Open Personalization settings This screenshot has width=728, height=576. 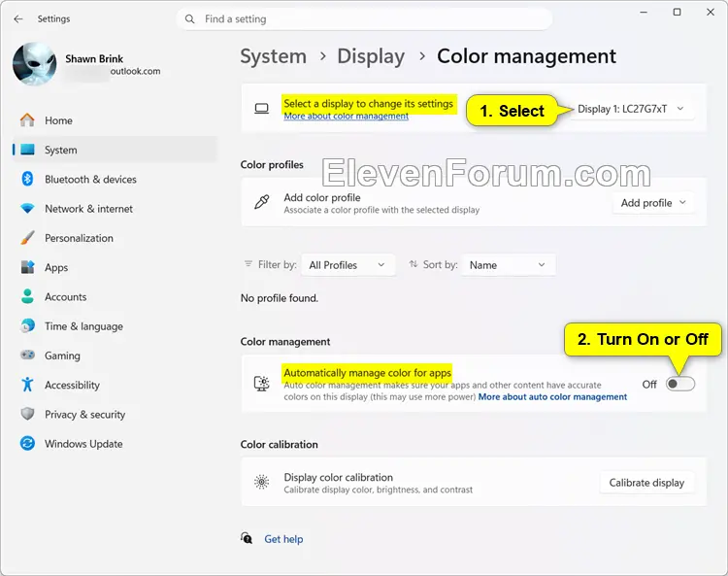point(115,238)
